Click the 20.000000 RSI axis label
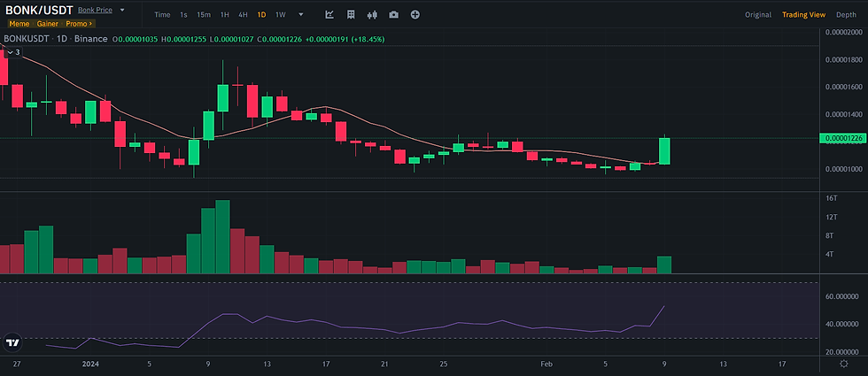The image size is (868, 376). coord(843,352)
